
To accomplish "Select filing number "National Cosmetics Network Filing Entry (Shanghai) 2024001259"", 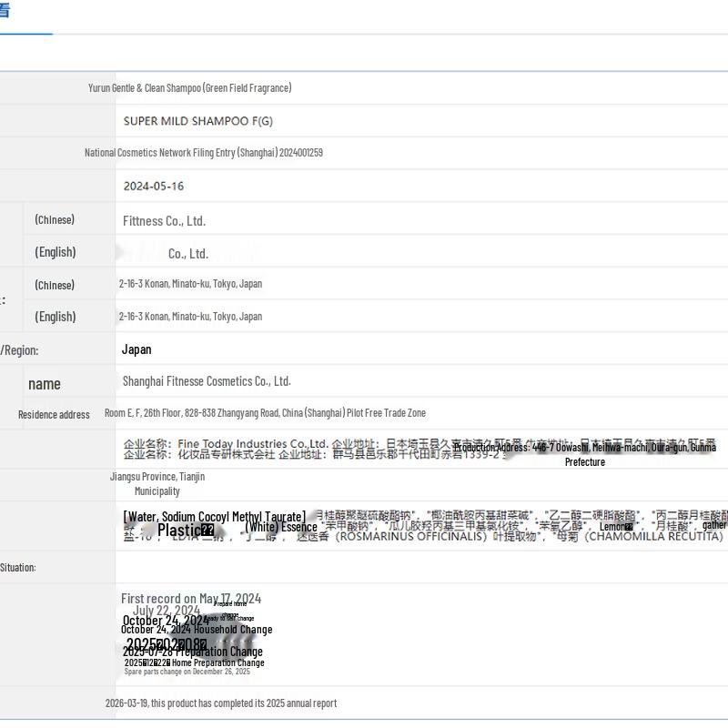I will click(204, 153).
